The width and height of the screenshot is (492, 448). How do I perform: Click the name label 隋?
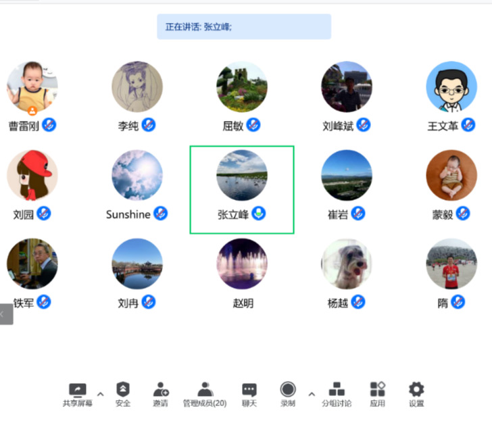[x=443, y=303]
